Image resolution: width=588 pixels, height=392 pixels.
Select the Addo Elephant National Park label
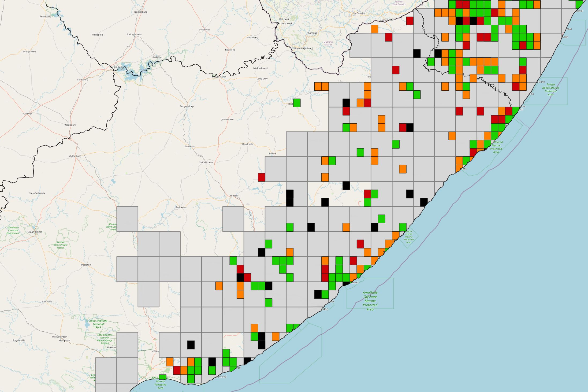(98, 324)
